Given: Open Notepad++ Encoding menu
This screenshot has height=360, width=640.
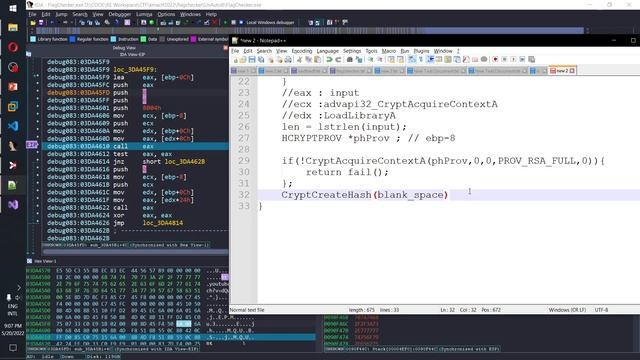Looking at the screenshot, I should tap(302, 51).
